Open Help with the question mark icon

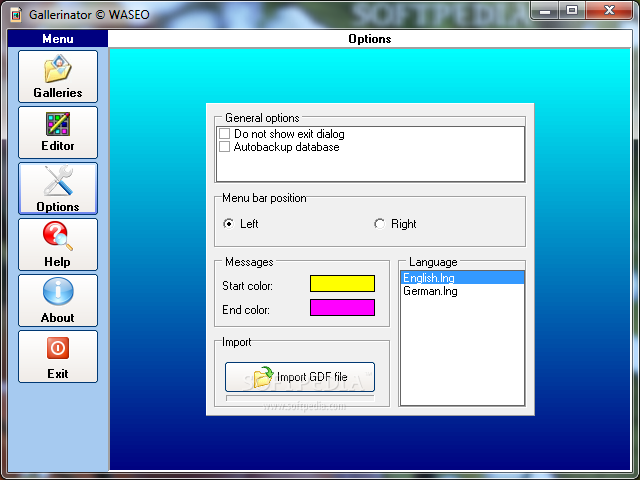(58, 244)
